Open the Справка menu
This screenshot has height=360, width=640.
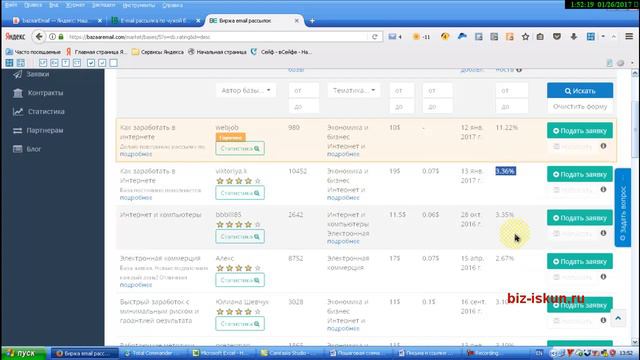(x=172, y=5)
